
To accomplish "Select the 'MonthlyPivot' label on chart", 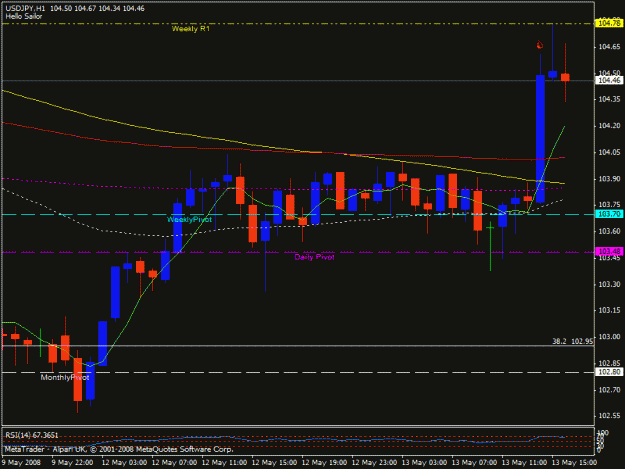I will 65,377.
